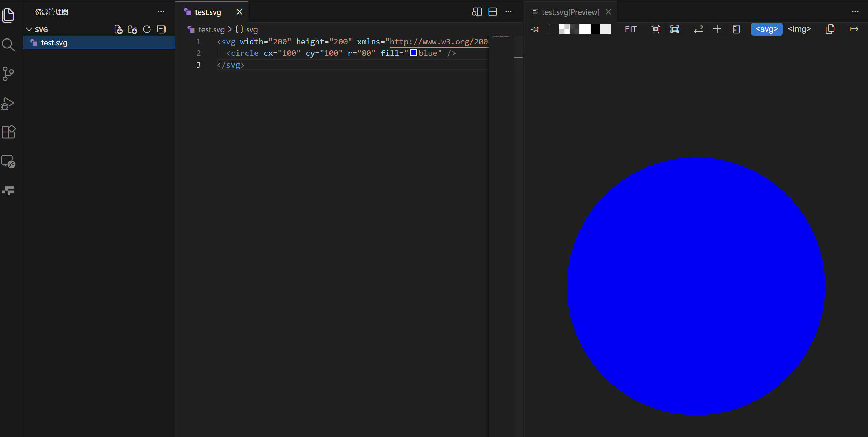868x437 pixels.
Task: Switch preview rendering to <img> mode
Action: click(x=799, y=29)
